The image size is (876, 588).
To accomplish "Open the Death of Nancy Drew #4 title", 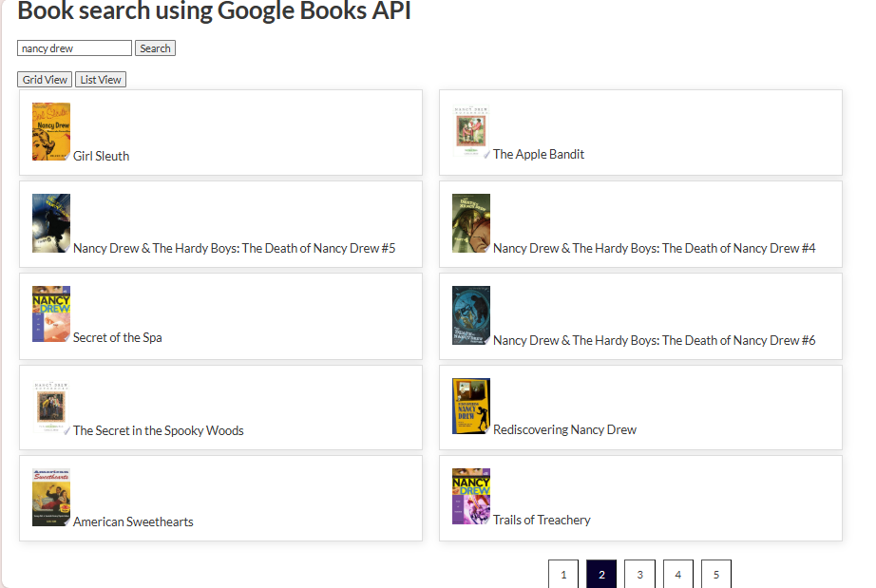I will (x=657, y=248).
